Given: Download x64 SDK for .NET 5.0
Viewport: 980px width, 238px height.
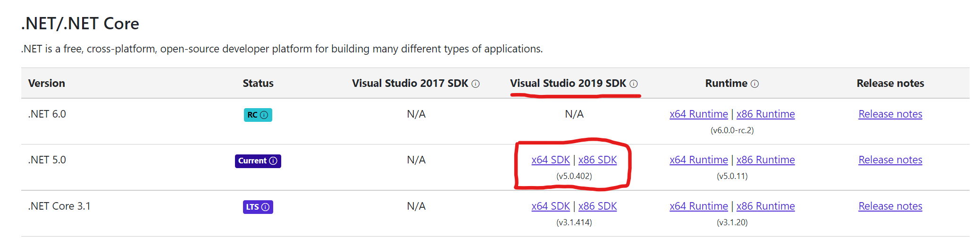Looking at the screenshot, I should point(551,160).
